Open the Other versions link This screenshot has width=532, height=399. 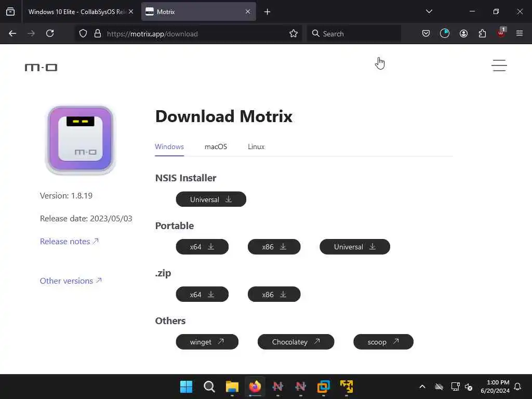pos(71,281)
